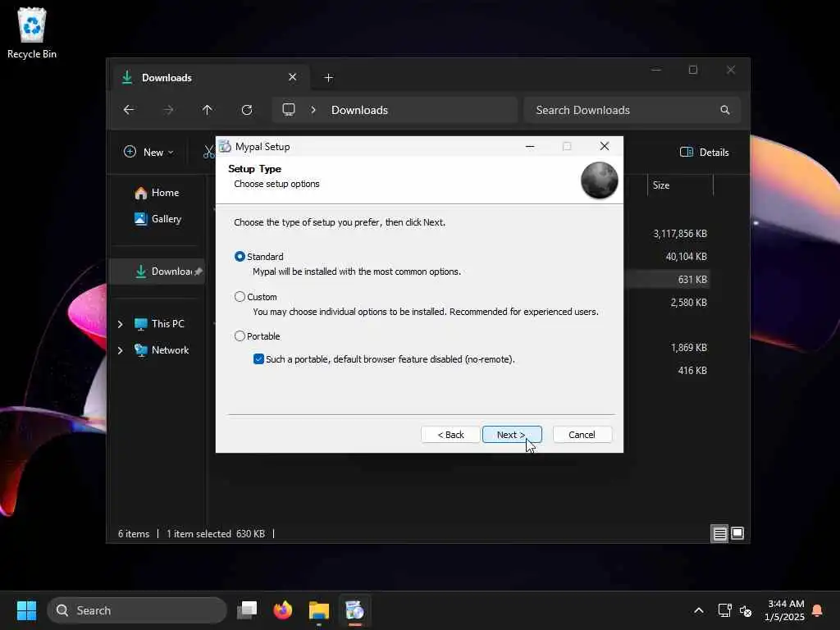The width and height of the screenshot is (840, 630).
Task: Expand the Network tree node
Action: (x=121, y=350)
